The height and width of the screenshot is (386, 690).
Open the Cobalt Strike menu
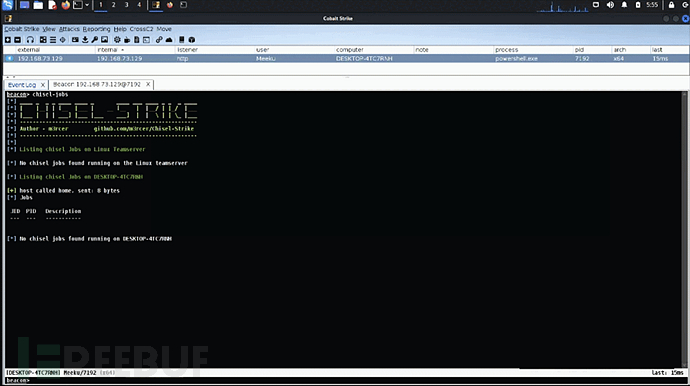pos(22,29)
